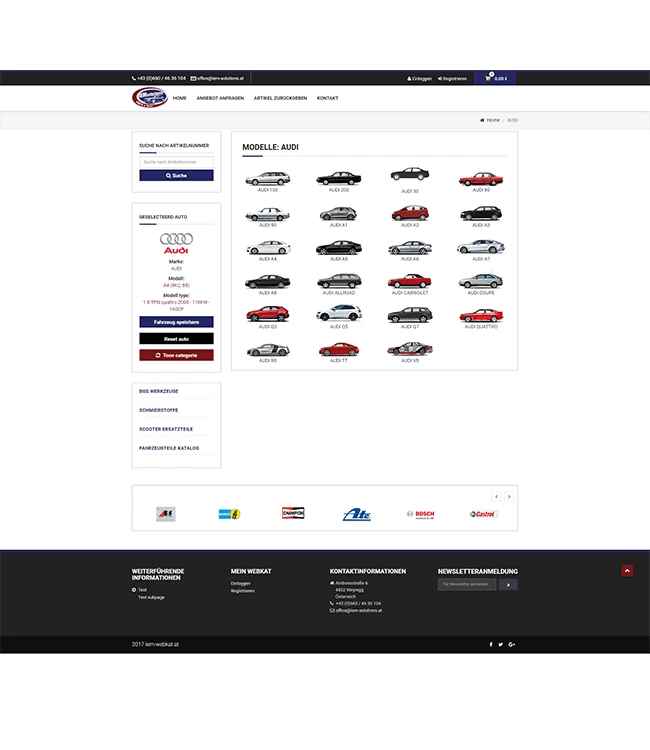Click Einloggen in the top bar
Image resolution: width=650 pixels, height=750 pixels.
pyautogui.click(x=419, y=78)
